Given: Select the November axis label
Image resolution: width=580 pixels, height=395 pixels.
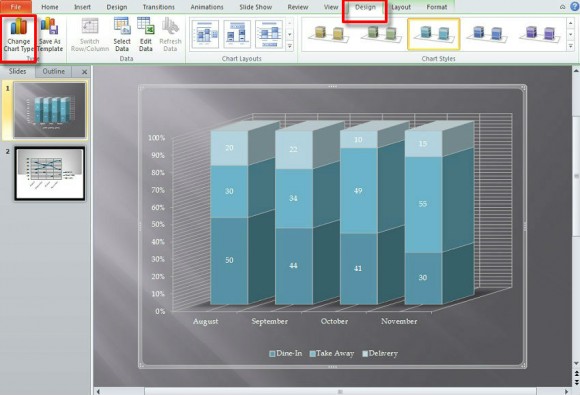Looking at the screenshot, I should click(399, 321).
